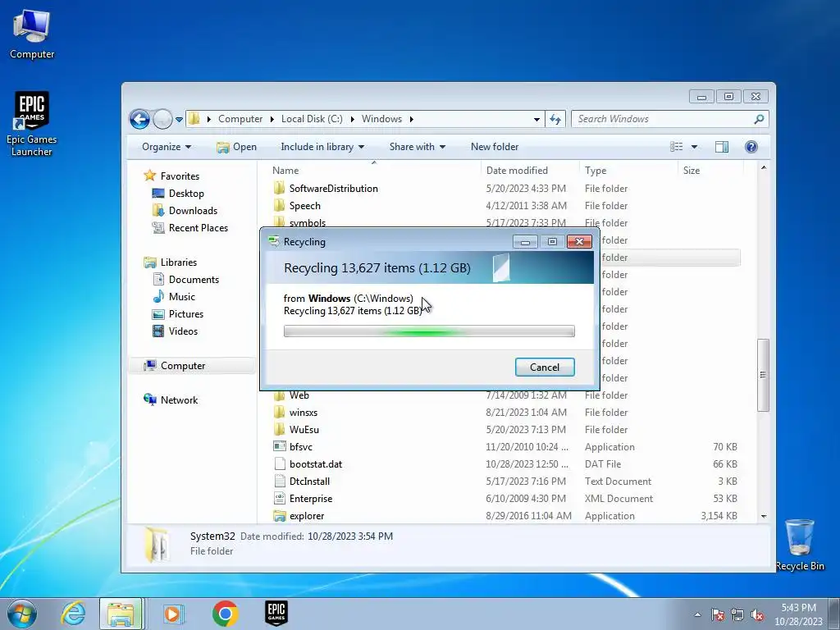
Task: Open the Share with menu
Action: (x=418, y=147)
